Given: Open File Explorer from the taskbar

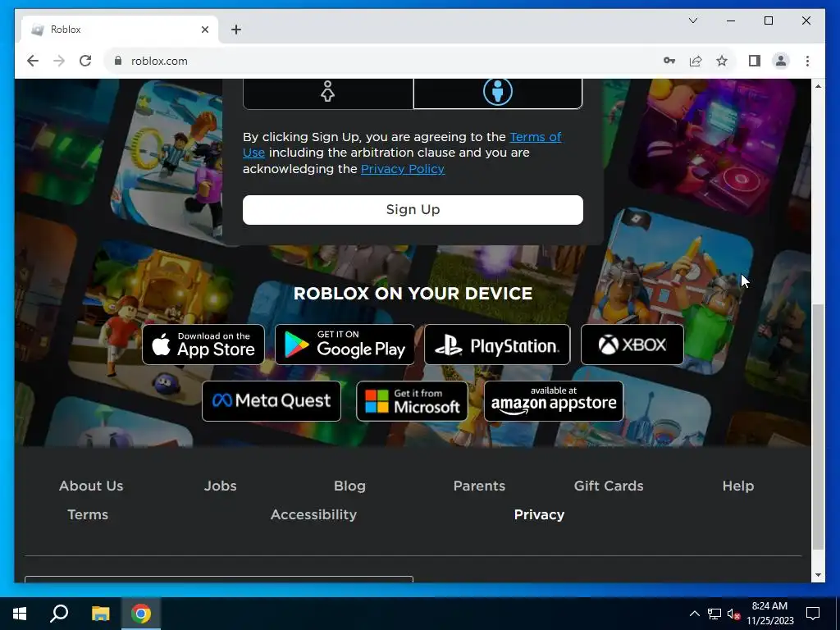Looking at the screenshot, I should [100, 614].
